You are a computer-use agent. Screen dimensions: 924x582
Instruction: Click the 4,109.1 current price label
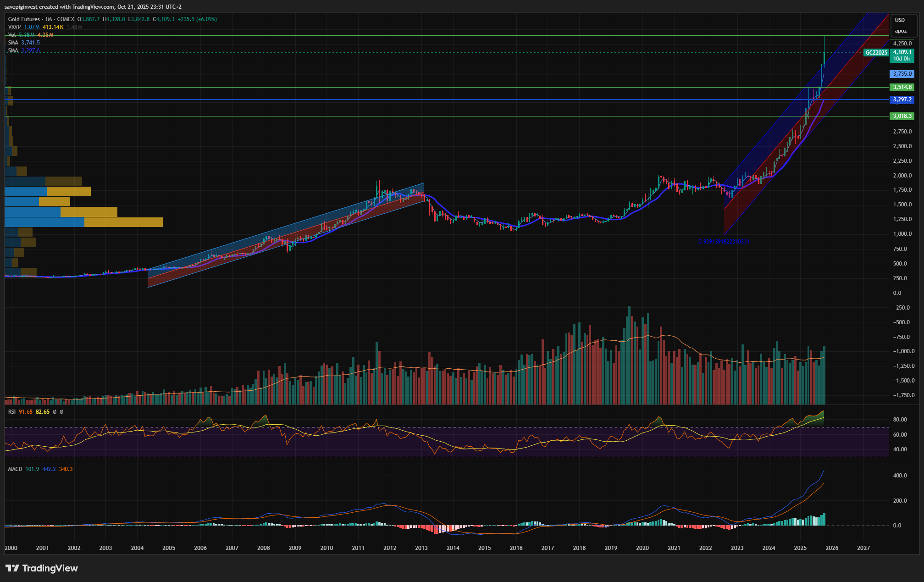click(x=902, y=52)
